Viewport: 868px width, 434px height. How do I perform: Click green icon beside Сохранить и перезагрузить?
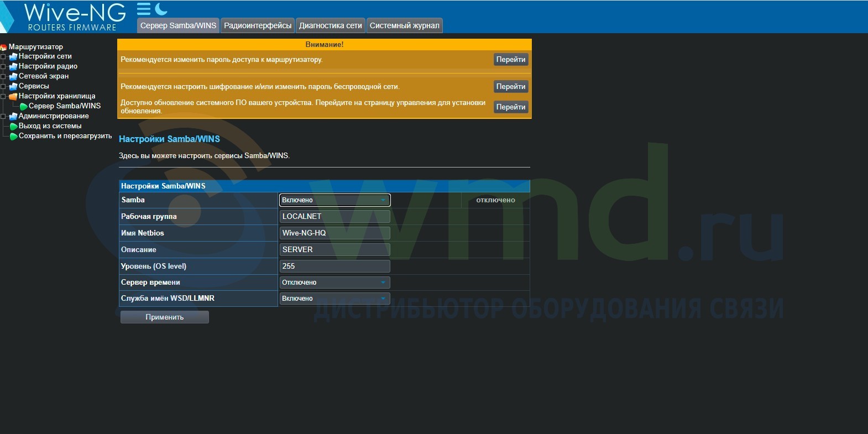[x=14, y=136]
